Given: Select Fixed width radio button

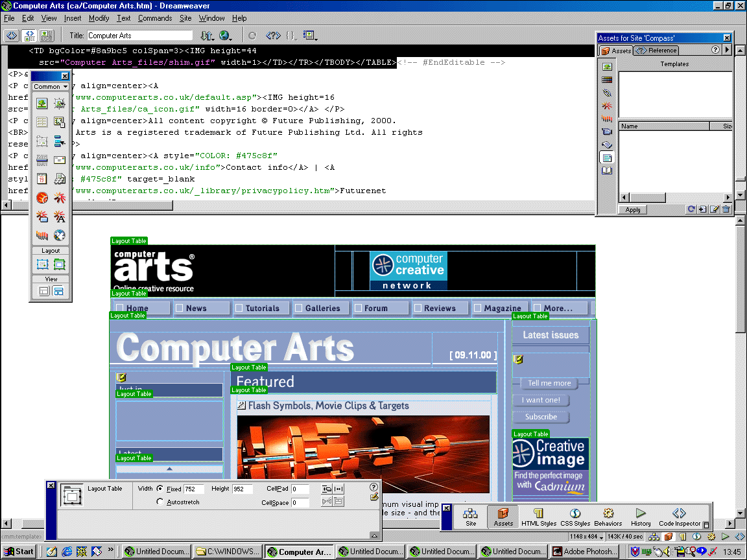Looking at the screenshot, I should coord(160,489).
